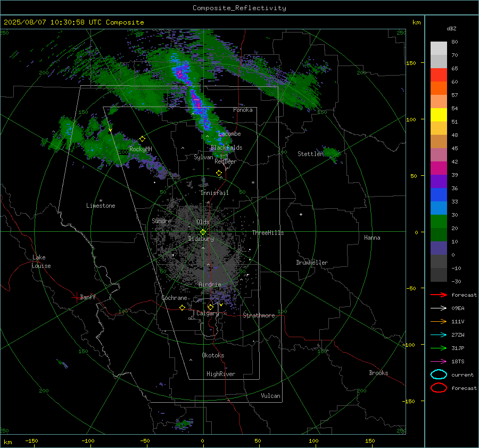The height and width of the screenshot is (448, 479).
Task: Select the 'Strathmore' map label
Action: click(x=259, y=315)
